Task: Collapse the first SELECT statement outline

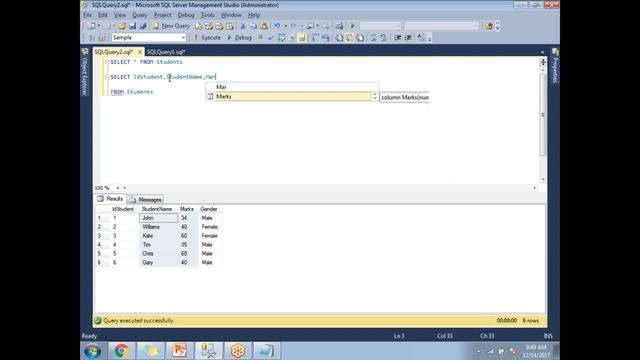Action: click(x=107, y=62)
